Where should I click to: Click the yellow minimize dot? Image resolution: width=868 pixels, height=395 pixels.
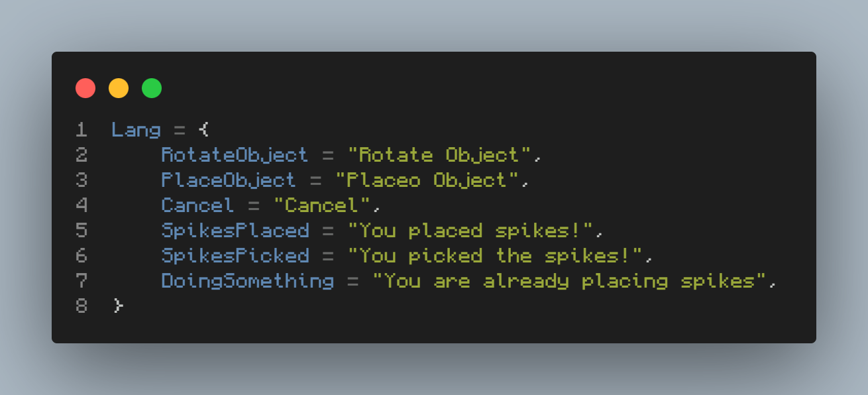[x=119, y=88]
